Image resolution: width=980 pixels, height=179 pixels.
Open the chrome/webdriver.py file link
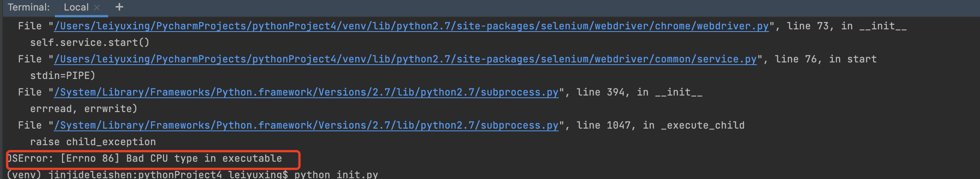click(411, 26)
